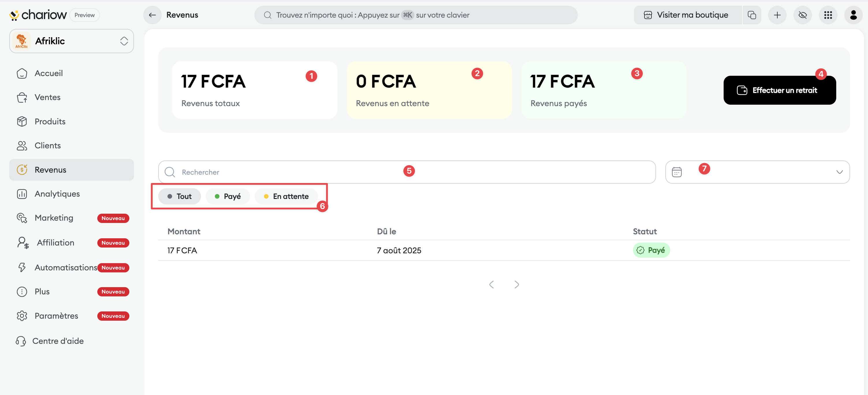The height and width of the screenshot is (395, 868).
Task: Open the date range dropdown chevron
Action: tap(839, 172)
